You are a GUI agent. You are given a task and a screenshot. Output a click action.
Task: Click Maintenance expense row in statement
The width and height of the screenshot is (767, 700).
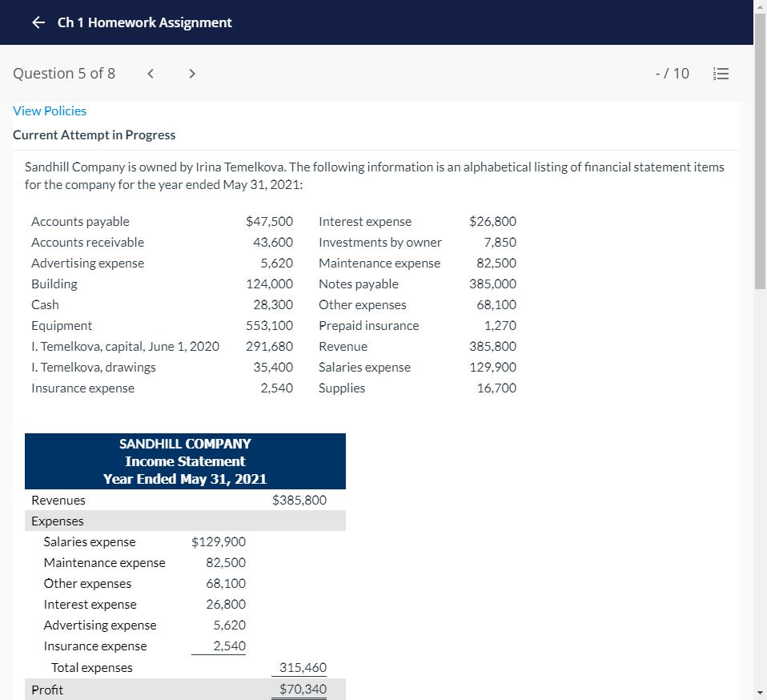point(185,563)
